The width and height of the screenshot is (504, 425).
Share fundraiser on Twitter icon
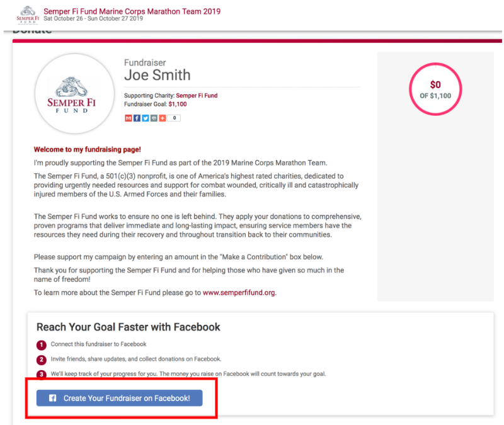(x=146, y=118)
